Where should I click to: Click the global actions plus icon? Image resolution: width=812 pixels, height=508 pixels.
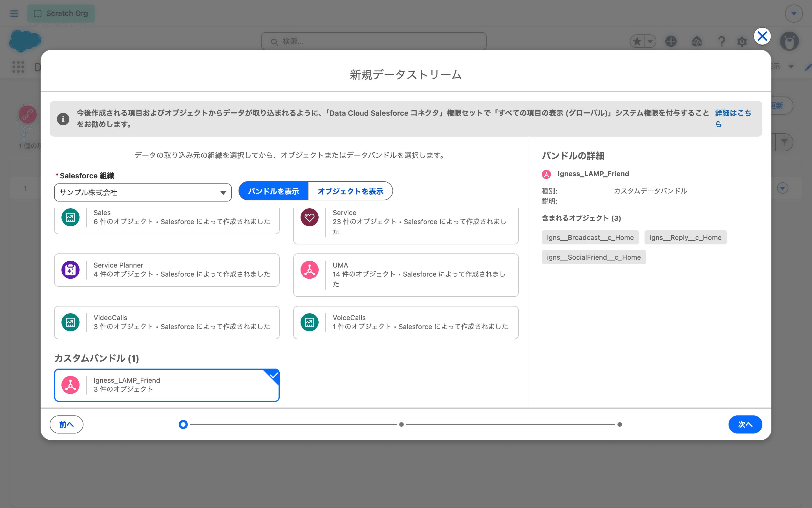671,41
